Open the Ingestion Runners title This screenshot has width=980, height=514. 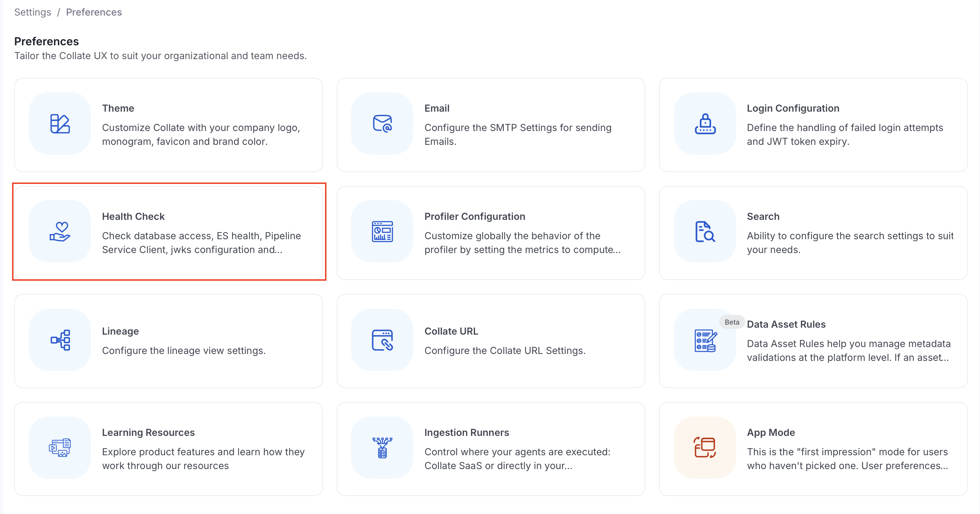(x=467, y=432)
